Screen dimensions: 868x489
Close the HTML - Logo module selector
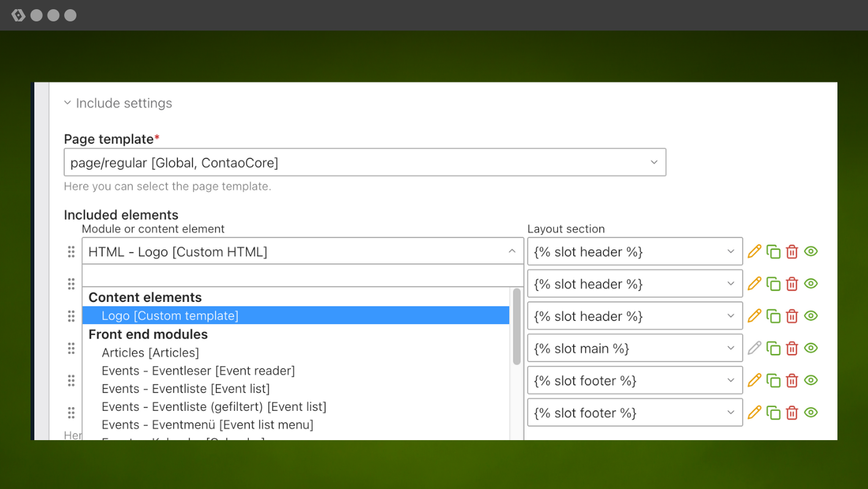512,251
